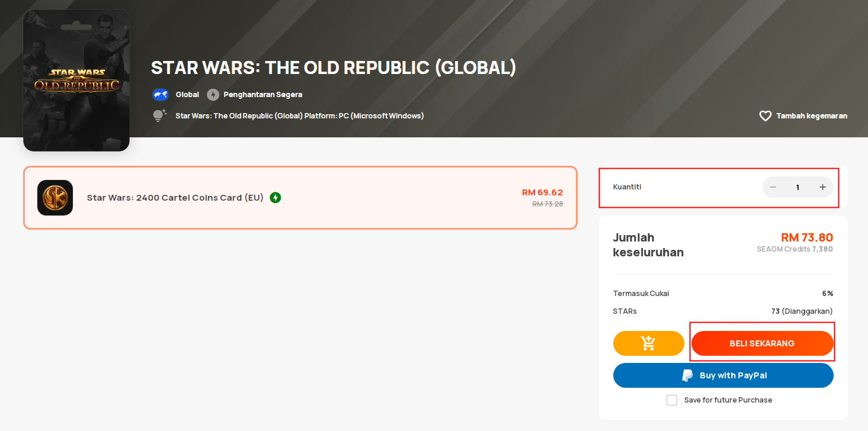Click the minus quantity stepper

773,187
